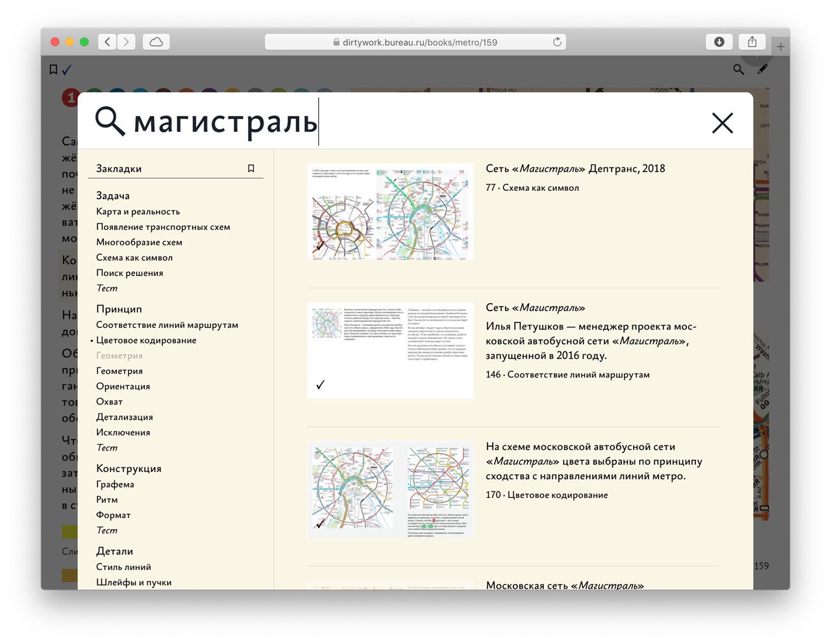Go back in Safari
This screenshot has height=644, width=831.
click(108, 42)
